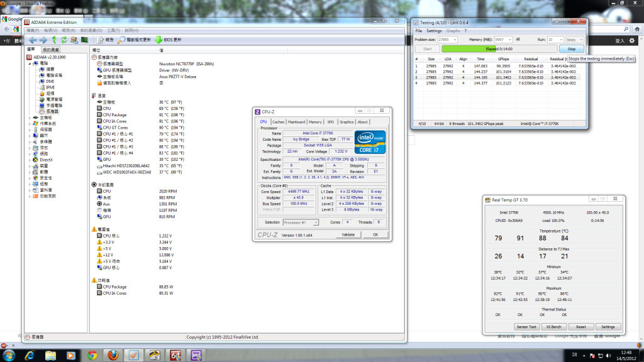Switch to Graphics tab in CPU-Z

[x=347, y=122]
